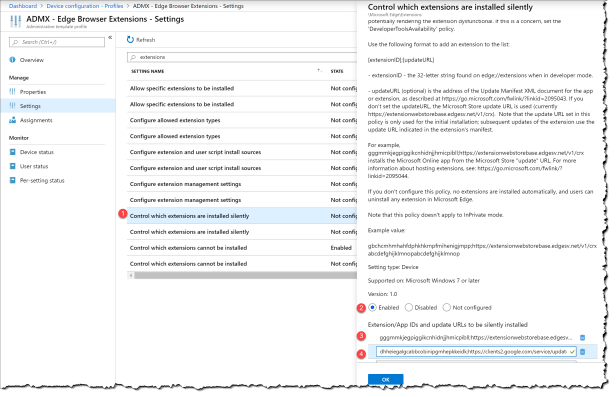Select second 'Allow specific extensions to be installed' row
The width and height of the screenshot is (616, 397).
[242, 104]
